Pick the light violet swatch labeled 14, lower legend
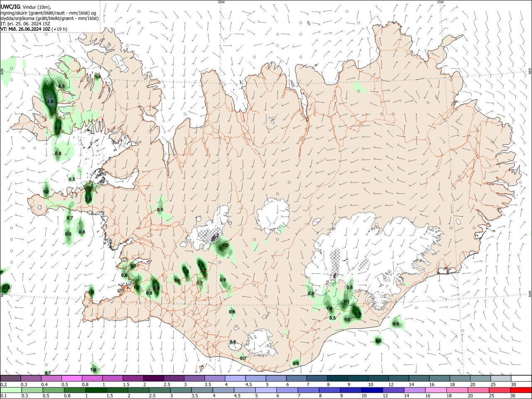The height and width of the screenshot is (399, 532). [414, 390]
